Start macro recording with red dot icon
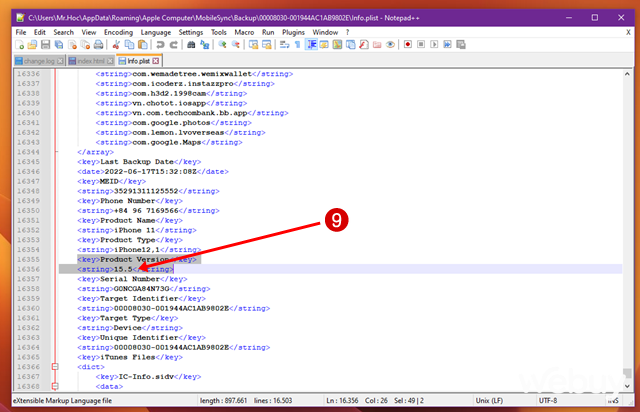This screenshot has height=412, width=640. tap(408, 46)
